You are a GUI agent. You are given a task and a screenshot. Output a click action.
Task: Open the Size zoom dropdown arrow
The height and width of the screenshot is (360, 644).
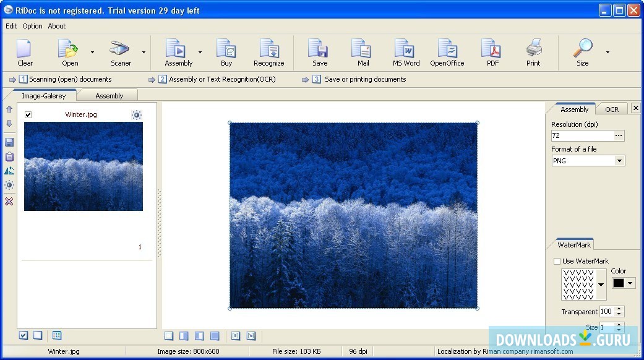[x=608, y=52]
